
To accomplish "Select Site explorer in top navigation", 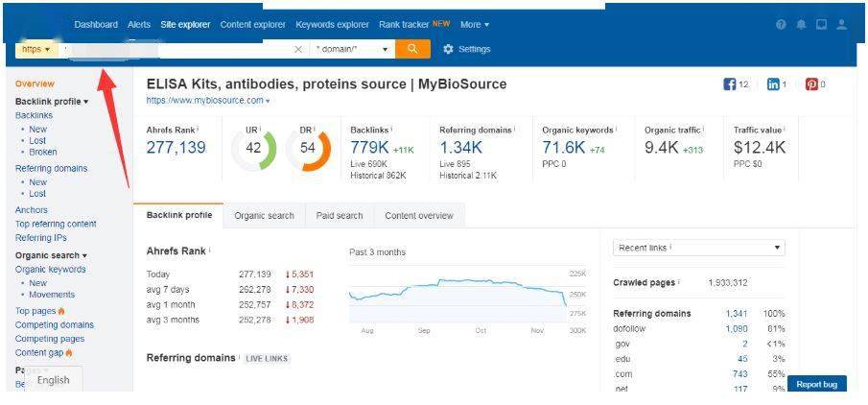I will click(185, 24).
